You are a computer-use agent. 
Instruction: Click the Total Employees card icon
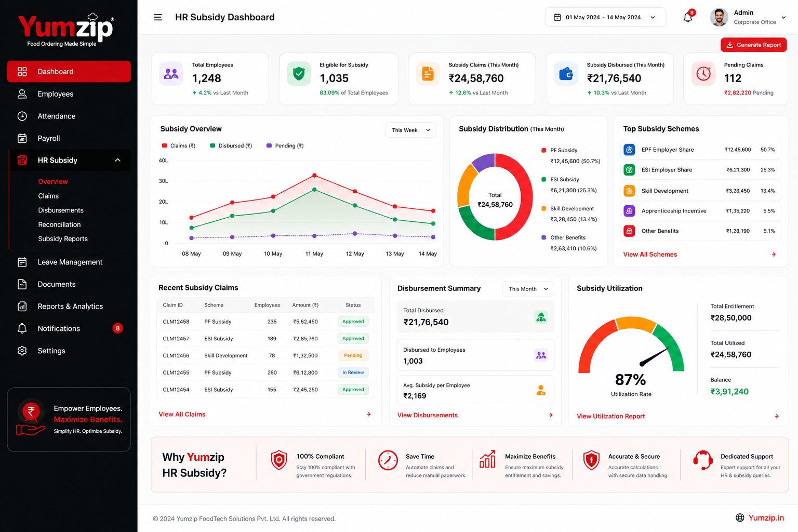pyautogui.click(x=171, y=74)
